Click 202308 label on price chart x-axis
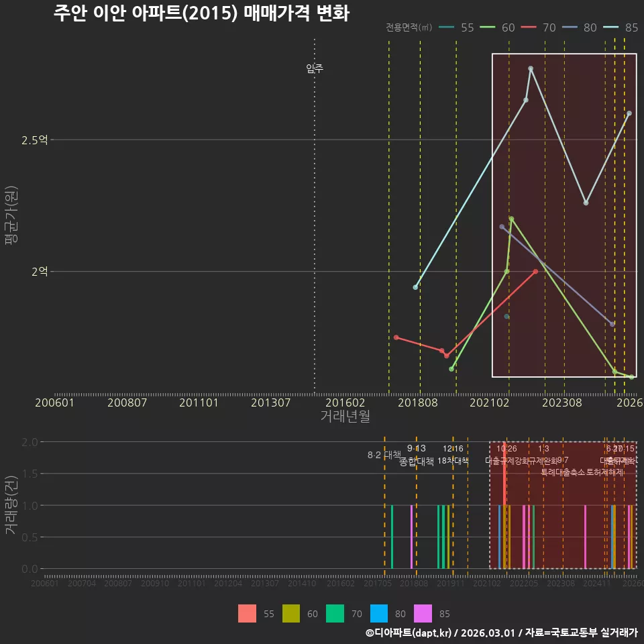This screenshot has height=644, width=644. click(x=562, y=402)
